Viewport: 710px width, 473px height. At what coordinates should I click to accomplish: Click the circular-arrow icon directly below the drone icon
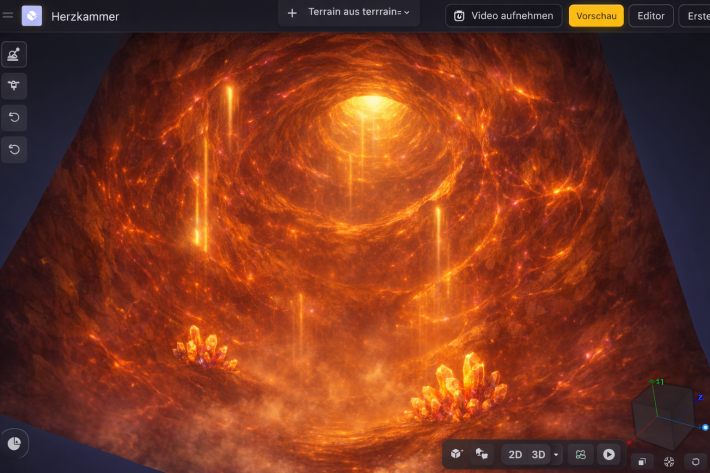click(x=14, y=118)
